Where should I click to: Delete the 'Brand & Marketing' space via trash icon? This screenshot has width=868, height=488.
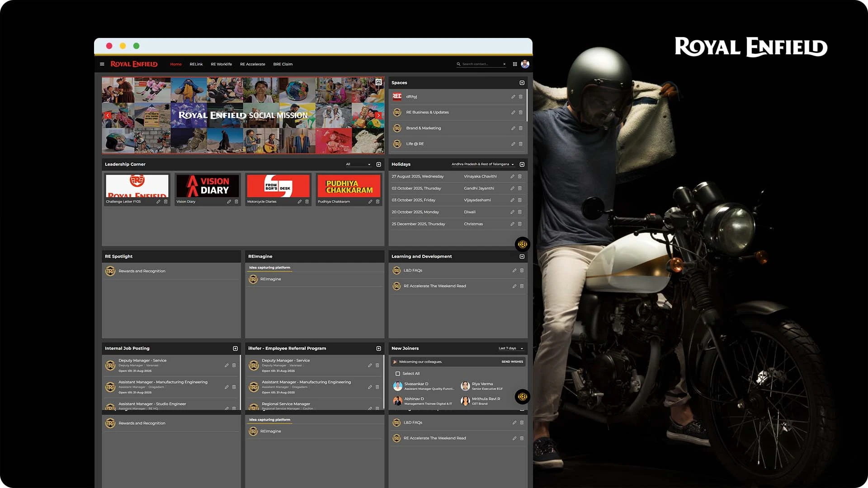521,128
